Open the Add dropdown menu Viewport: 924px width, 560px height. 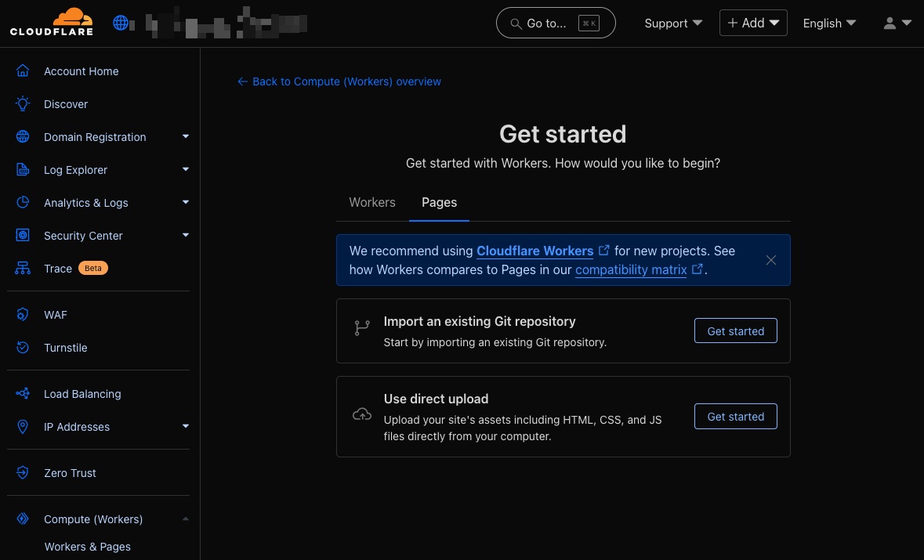(x=753, y=23)
